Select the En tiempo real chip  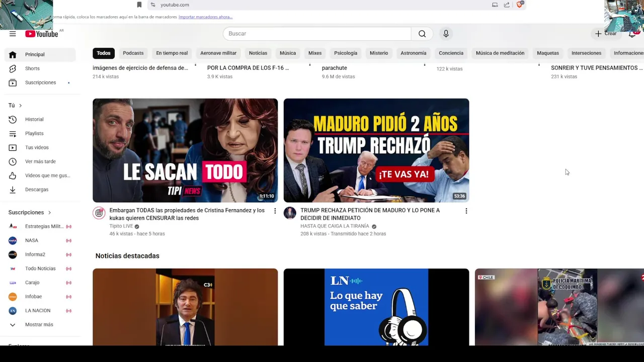pyautogui.click(x=172, y=53)
